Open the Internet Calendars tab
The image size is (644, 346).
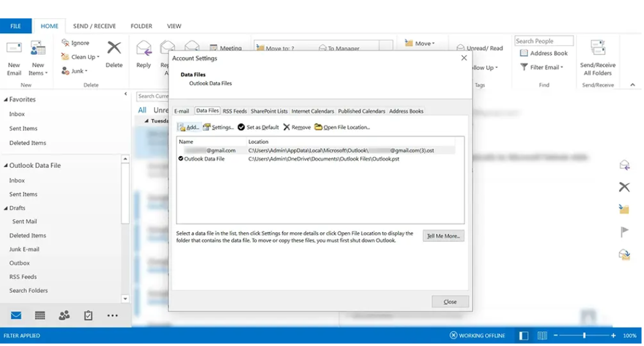click(x=313, y=111)
